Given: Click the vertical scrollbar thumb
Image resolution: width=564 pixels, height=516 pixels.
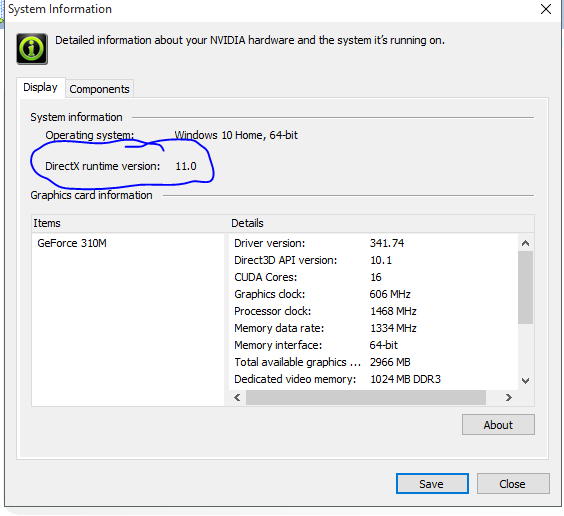Looking at the screenshot, I should point(525,287).
